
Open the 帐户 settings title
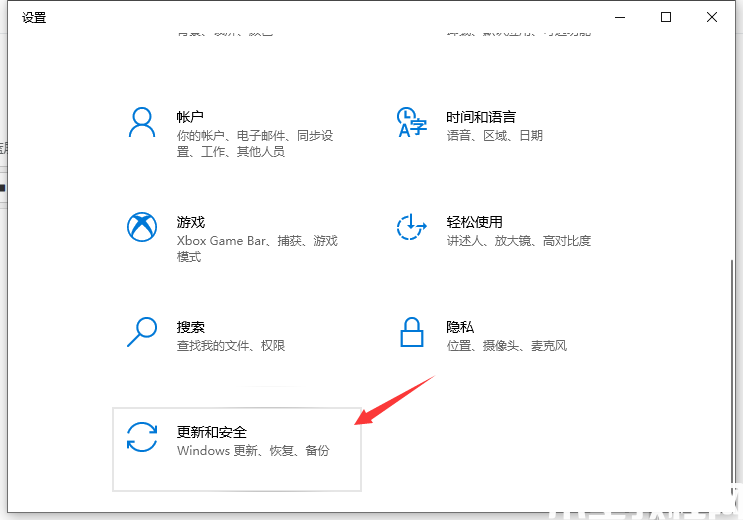pyautogui.click(x=190, y=117)
